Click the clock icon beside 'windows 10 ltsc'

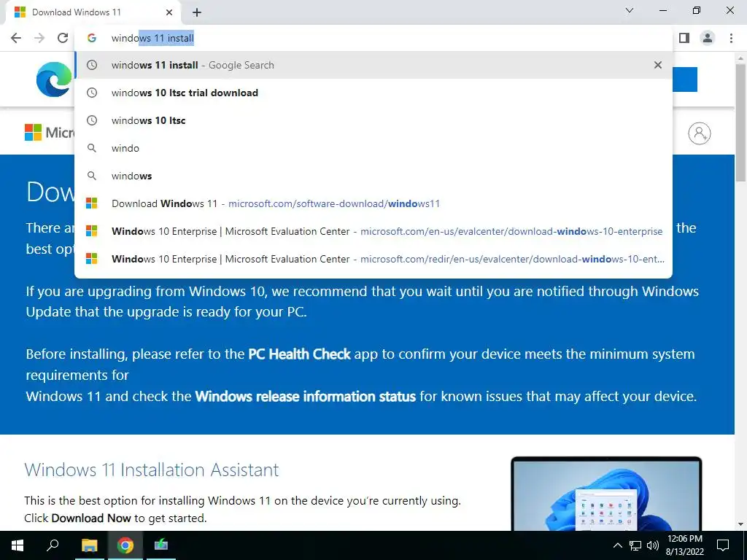[x=91, y=120]
